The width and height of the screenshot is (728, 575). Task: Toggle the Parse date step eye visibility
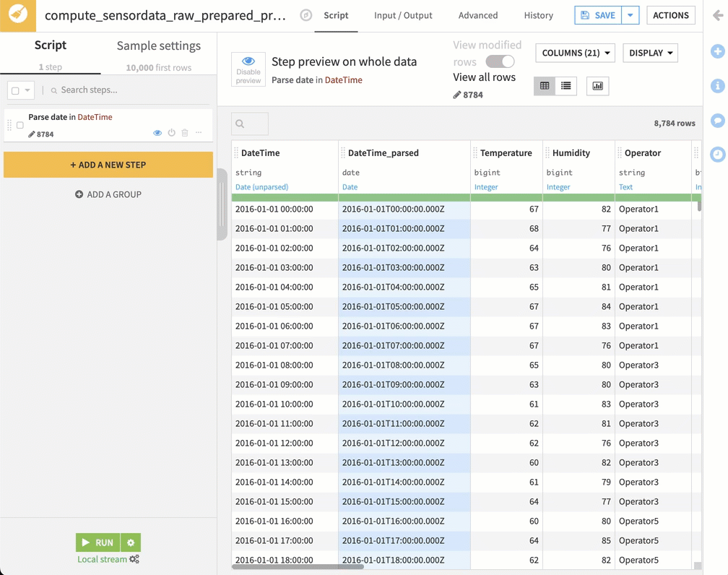pyautogui.click(x=157, y=132)
